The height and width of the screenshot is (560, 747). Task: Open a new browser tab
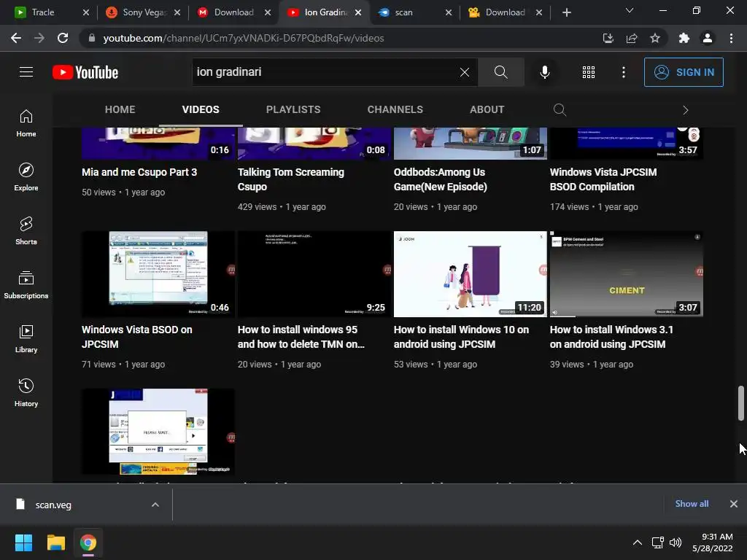pyautogui.click(x=566, y=12)
